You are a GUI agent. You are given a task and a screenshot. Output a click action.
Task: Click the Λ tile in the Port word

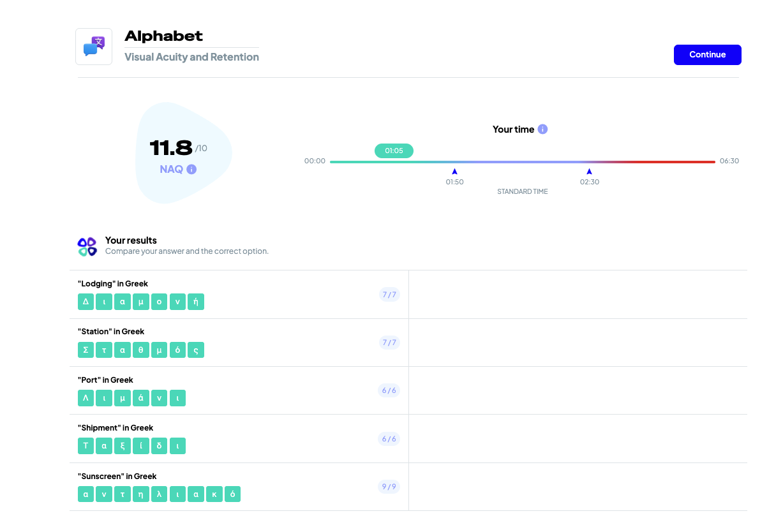point(86,398)
